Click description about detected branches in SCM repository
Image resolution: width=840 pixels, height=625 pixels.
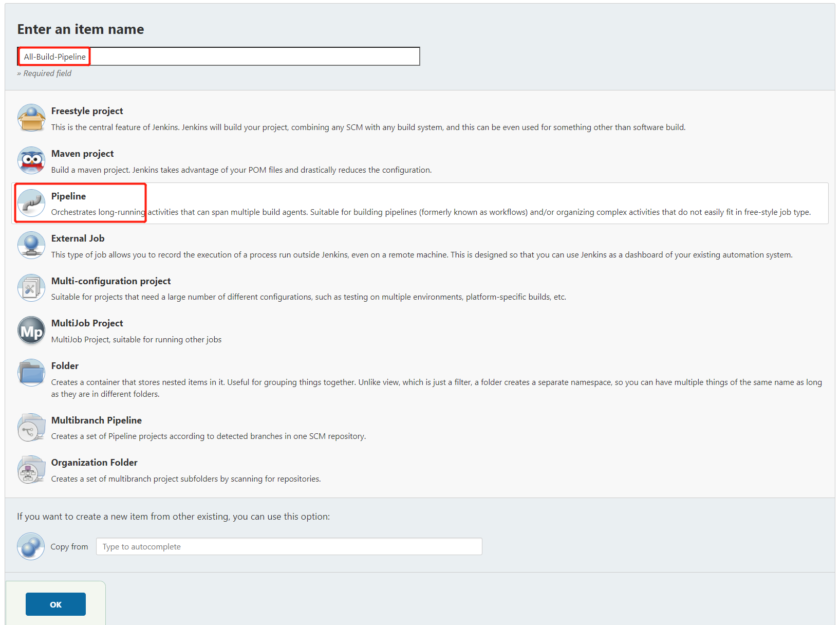pyautogui.click(x=209, y=436)
